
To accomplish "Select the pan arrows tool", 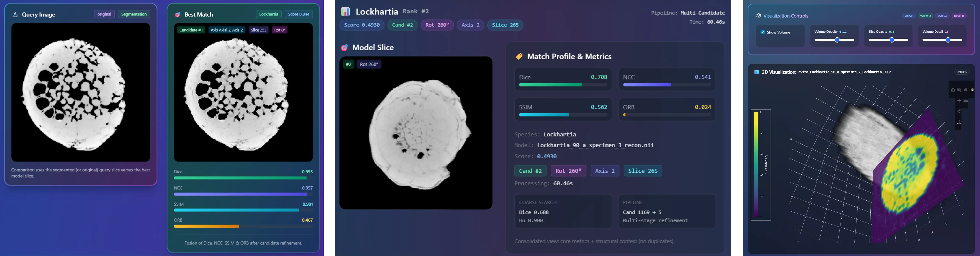I will tap(959, 100).
